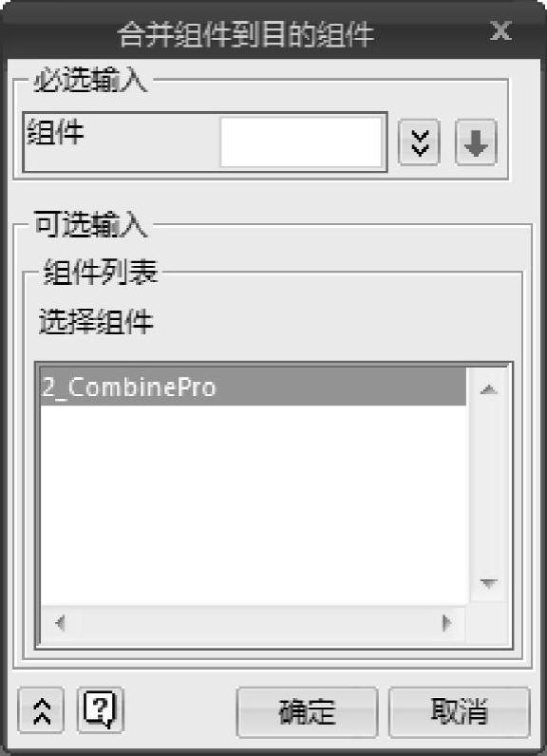Viewport: 547px width, 756px height.
Task: Cancel the dialog with 取消 button
Action: pyautogui.click(x=460, y=711)
